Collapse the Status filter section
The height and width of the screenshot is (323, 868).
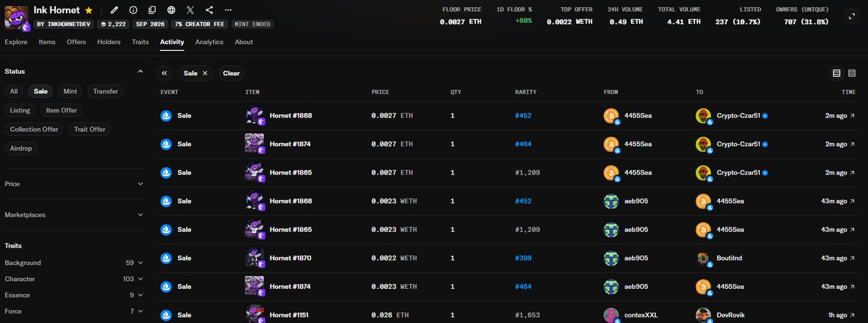(x=140, y=71)
